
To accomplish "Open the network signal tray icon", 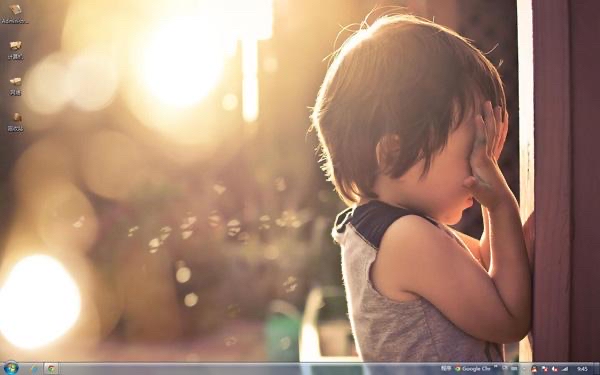I will click(565, 369).
